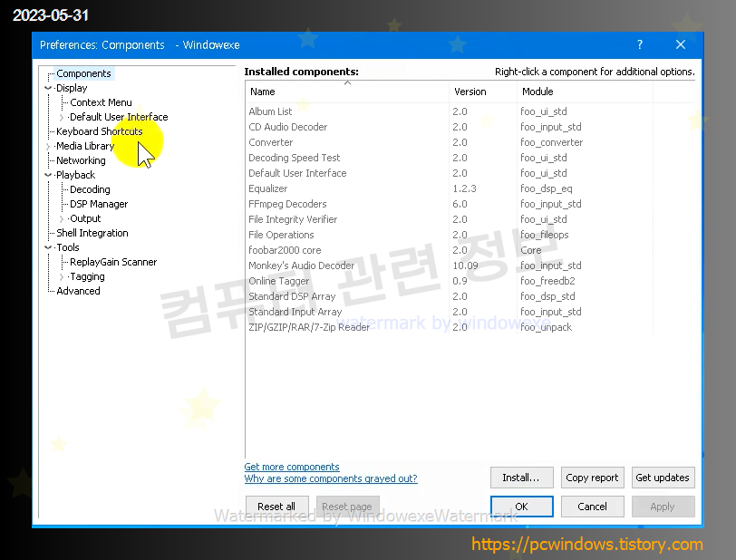The height and width of the screenshot is (560, 736).
Task: Close the Preferences dialog
Action: click(681, 45)
